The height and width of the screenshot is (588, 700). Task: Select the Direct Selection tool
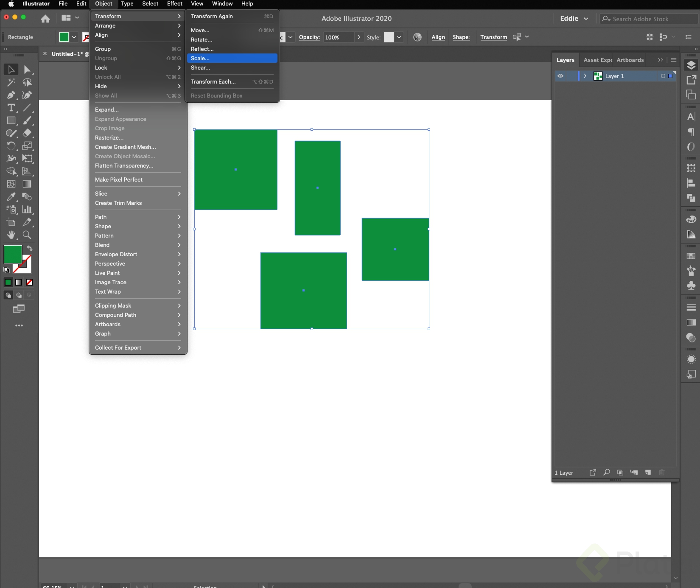click(x=27, y=70)
